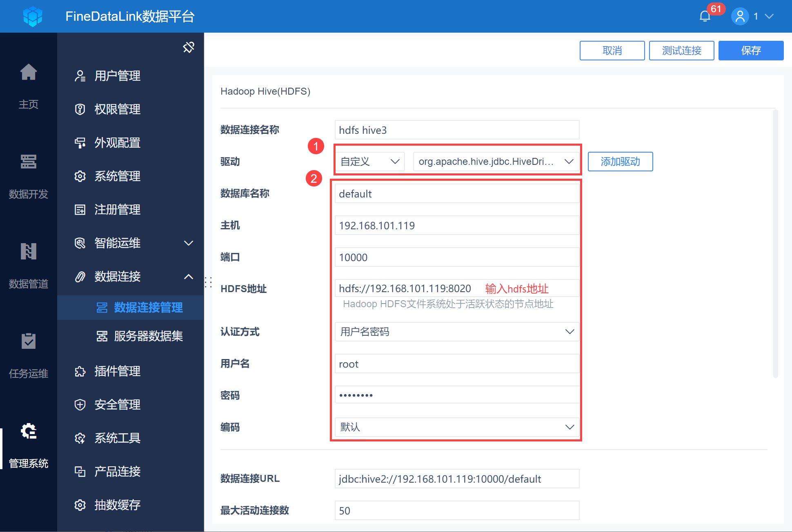Open the 数据开发 section icon
The width and height of the screenshot is (792, 532).
[x=29, y=162]
